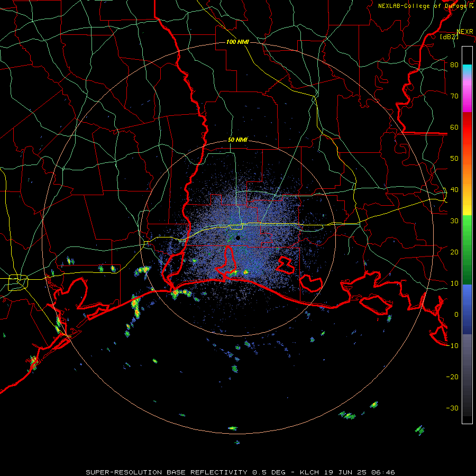Click the 0 value on the dBZ scale
476x476 pixels.
456,315
